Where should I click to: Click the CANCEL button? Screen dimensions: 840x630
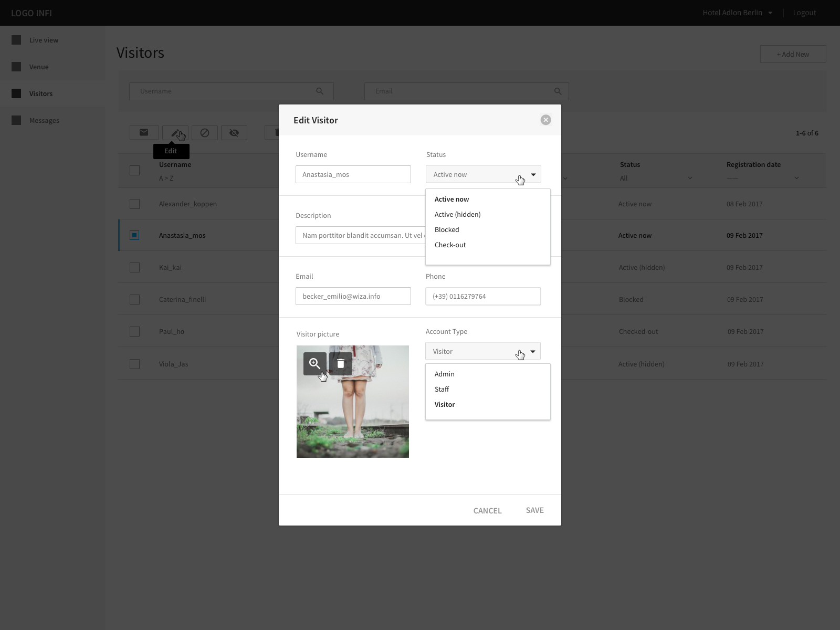(487, 510)
